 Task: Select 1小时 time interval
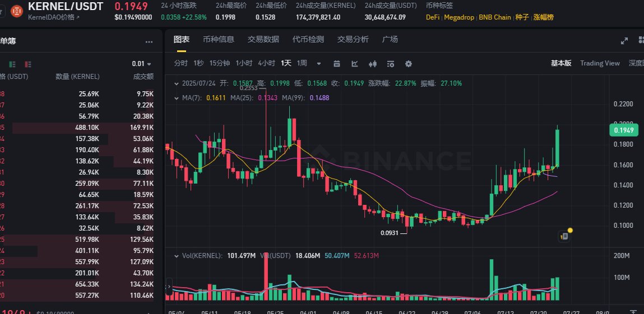(x=244, y=63)
